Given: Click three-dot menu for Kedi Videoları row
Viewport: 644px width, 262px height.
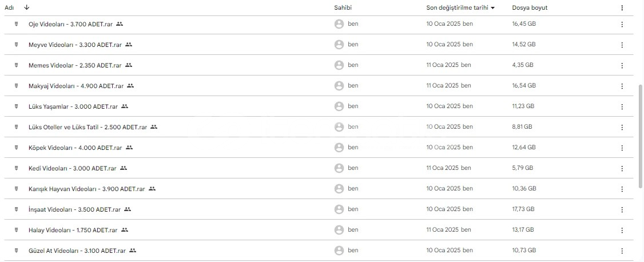Looking at the screenshot, I should pyautogui.click(x=622, y=168).
